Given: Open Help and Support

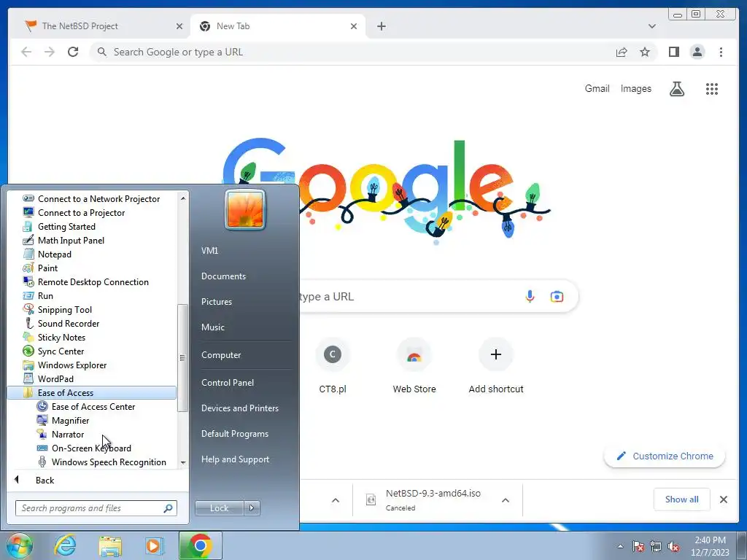Looking at the screenshot, I should pyautogui.click(x=235, y=459).
